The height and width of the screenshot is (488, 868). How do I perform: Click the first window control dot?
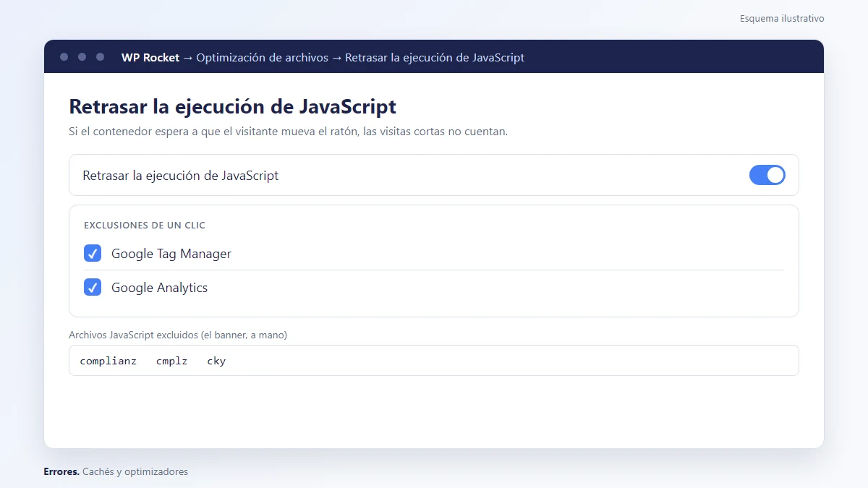coord(64,56)
